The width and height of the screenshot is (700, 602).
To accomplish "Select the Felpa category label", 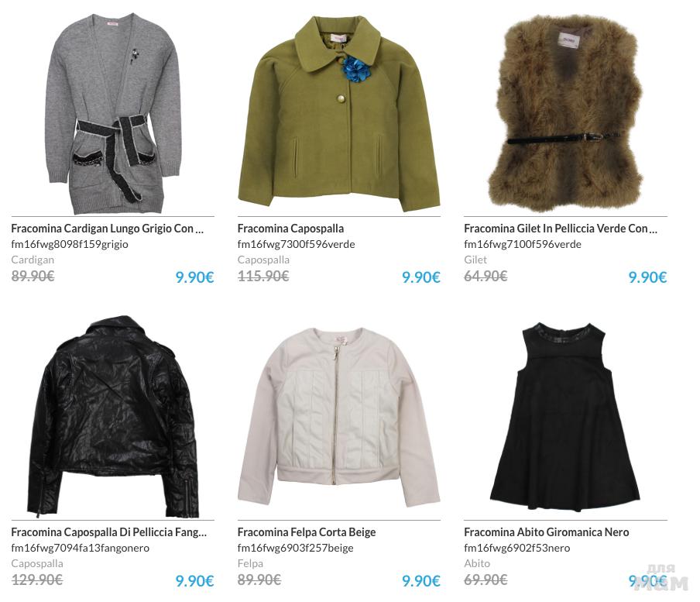I will (x=250, y=563).
